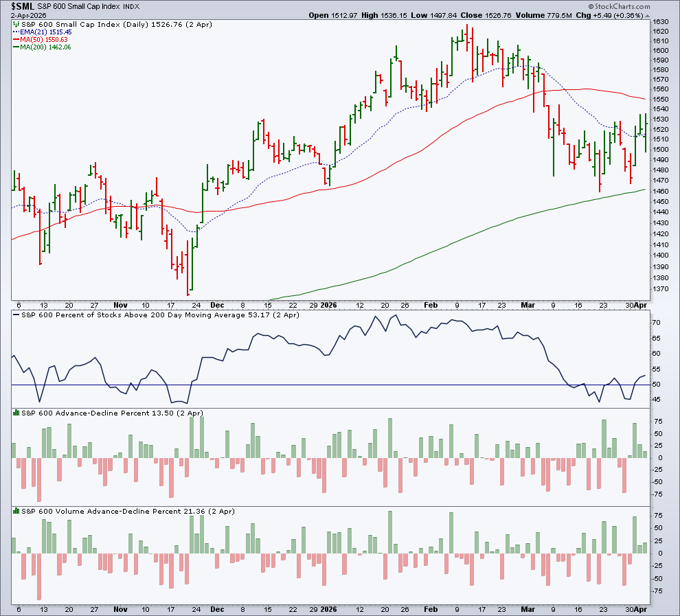Viewport: 680px width, 616px height.
Task: Click the histogram icon beside Advance-Decline Percent title
Action: [x=15, y=413]
